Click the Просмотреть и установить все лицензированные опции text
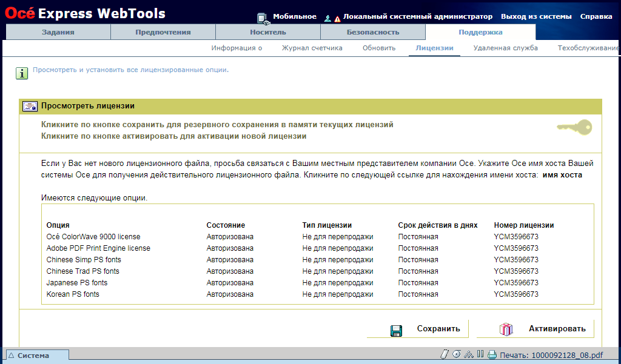The width and height of the screenshot is (621, 364). pos(131,70)
